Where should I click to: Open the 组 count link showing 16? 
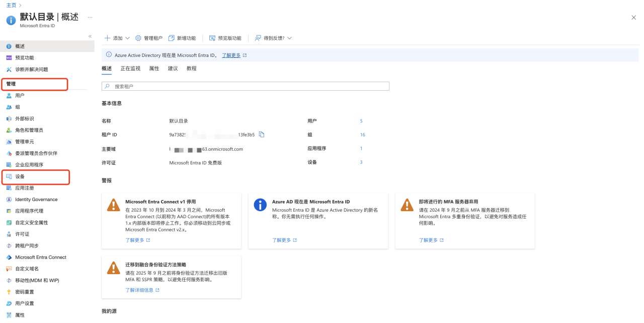pos(363,135)
